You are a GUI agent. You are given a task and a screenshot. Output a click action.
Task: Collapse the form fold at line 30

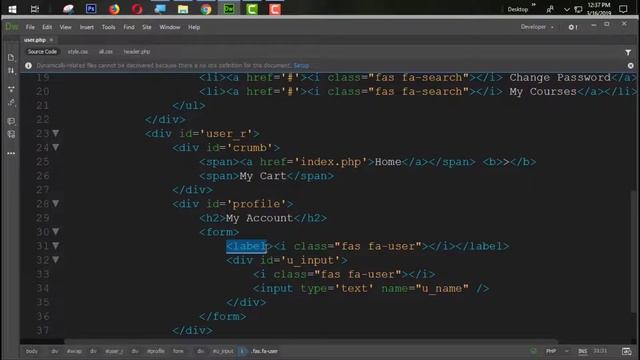coord(56,231)
